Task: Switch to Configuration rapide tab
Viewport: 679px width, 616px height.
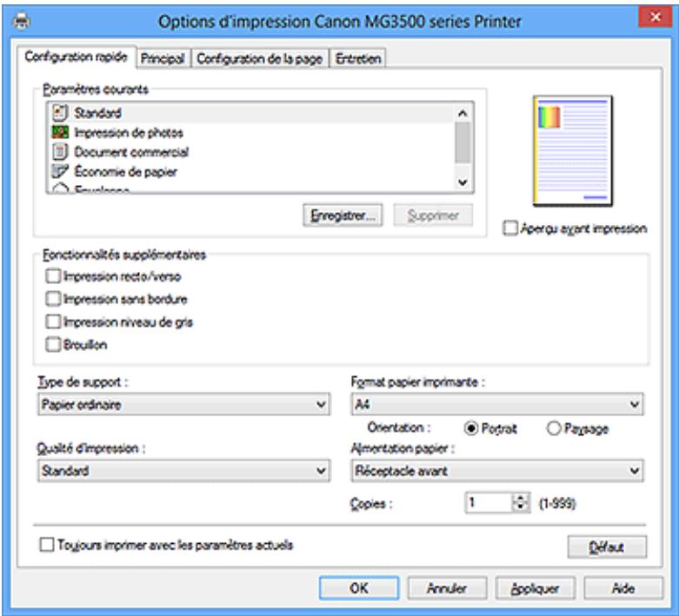Action: [77, 56]
